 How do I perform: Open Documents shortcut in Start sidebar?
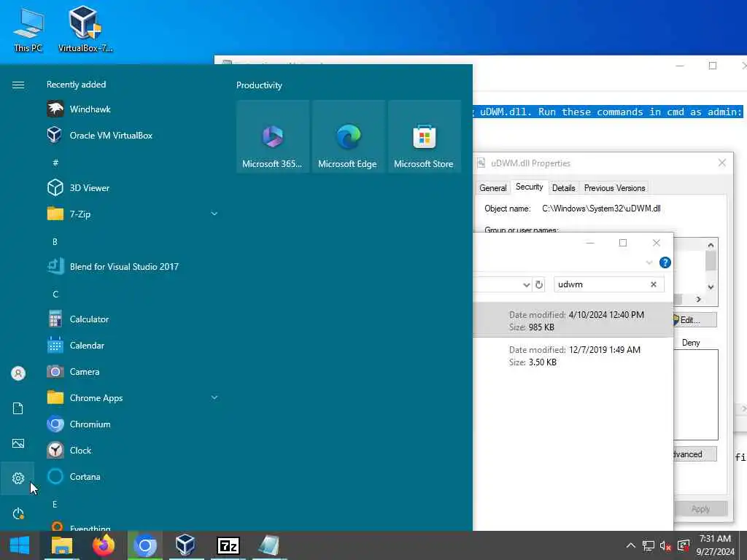click(x=18, y=408)
